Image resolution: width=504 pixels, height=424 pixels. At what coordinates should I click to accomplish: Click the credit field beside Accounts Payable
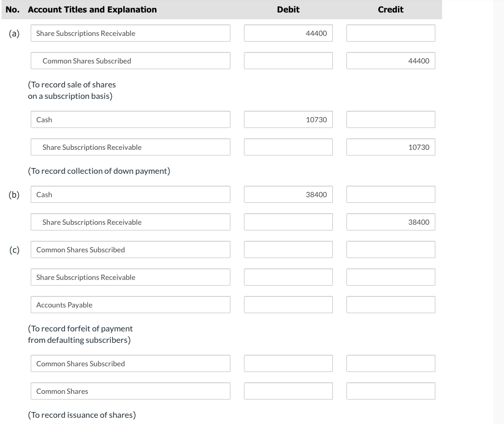click(x=391, y=305)
